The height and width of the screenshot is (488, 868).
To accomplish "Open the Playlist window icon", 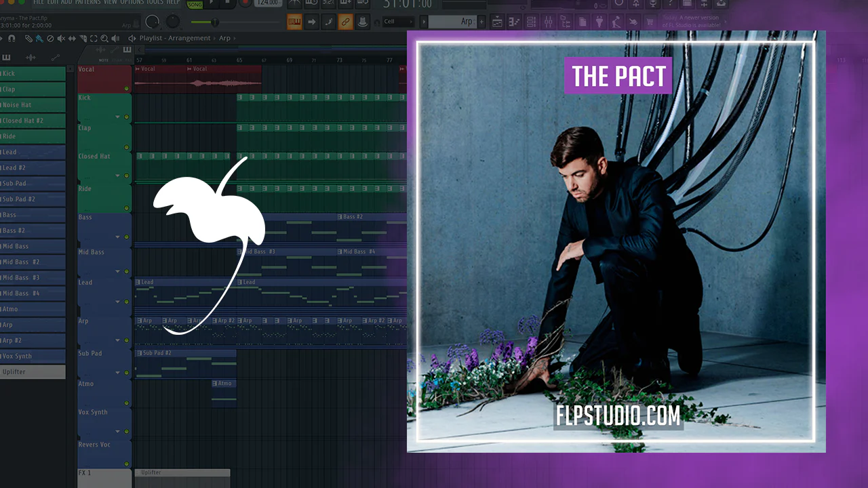I will pos(497,22).
